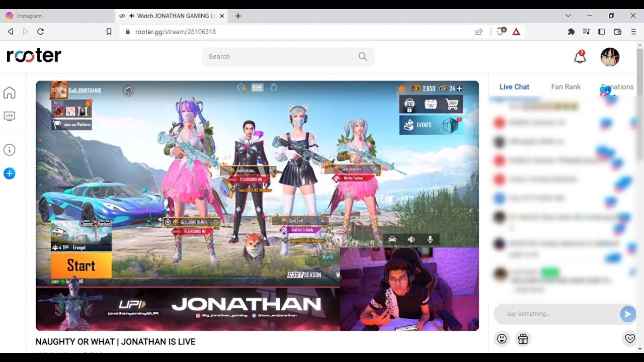Click the browser forward button
Viewport: 644px width, 362px height.
[25, 32]
